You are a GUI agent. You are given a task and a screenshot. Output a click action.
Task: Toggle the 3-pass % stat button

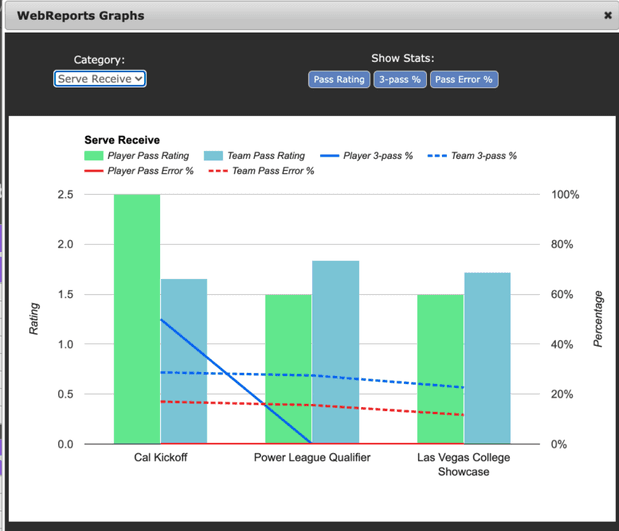(400, 79)
